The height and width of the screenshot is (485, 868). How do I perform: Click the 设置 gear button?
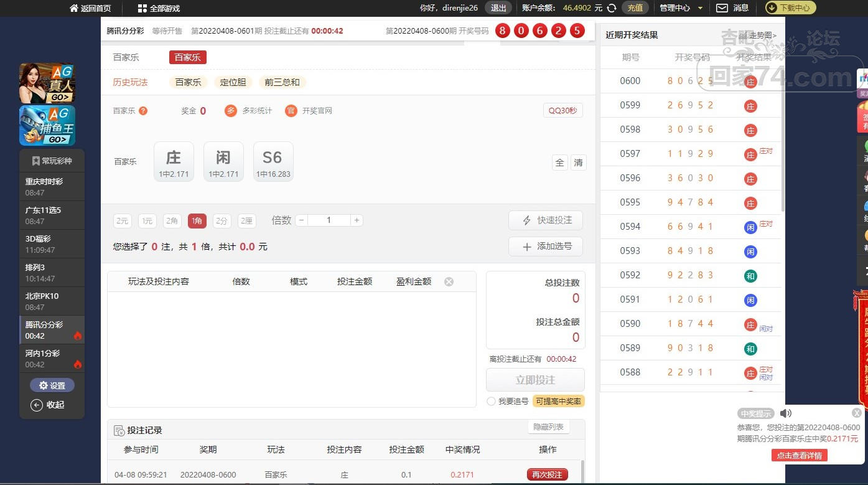tap(52, 385)
